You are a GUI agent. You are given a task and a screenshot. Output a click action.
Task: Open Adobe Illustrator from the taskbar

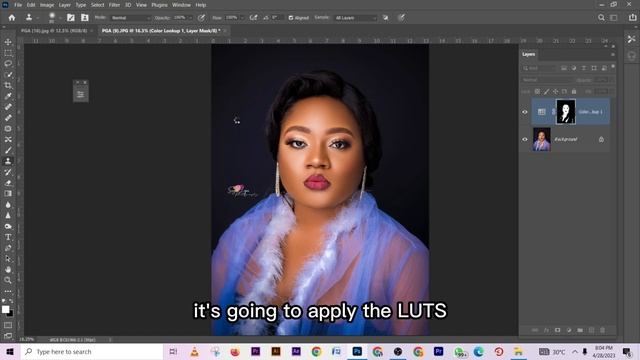pos(276,351)
